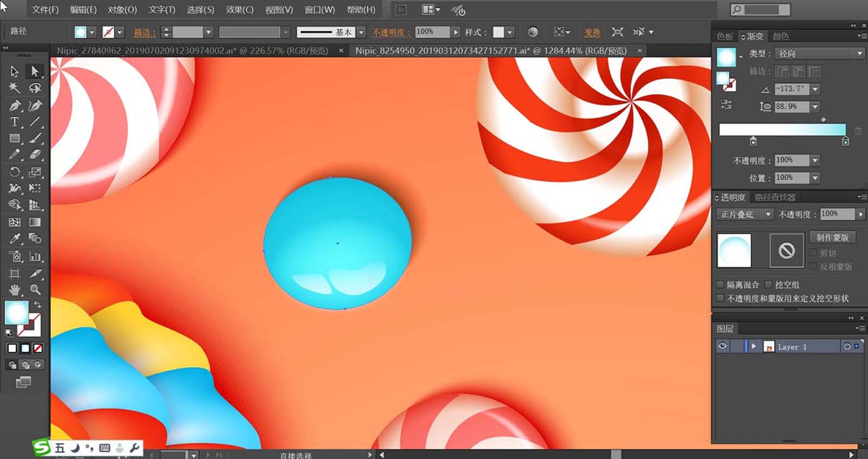Image resolution: width=868 pixels, height=459 pixels.
Task: Pick the Rectangle tool
Action: [14, 138]
